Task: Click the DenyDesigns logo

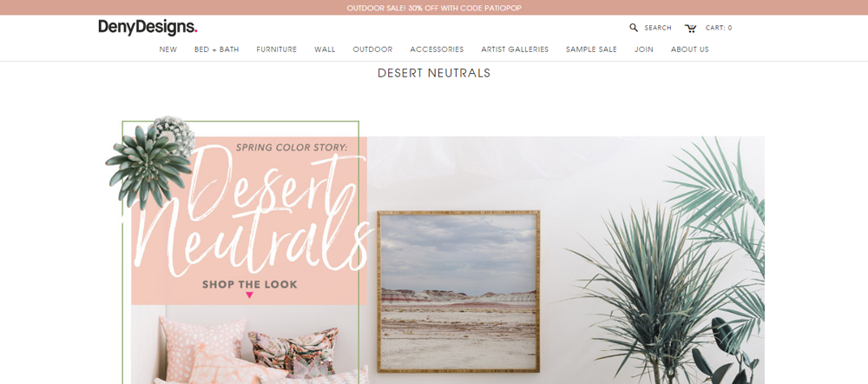Action: click(148, 27)
